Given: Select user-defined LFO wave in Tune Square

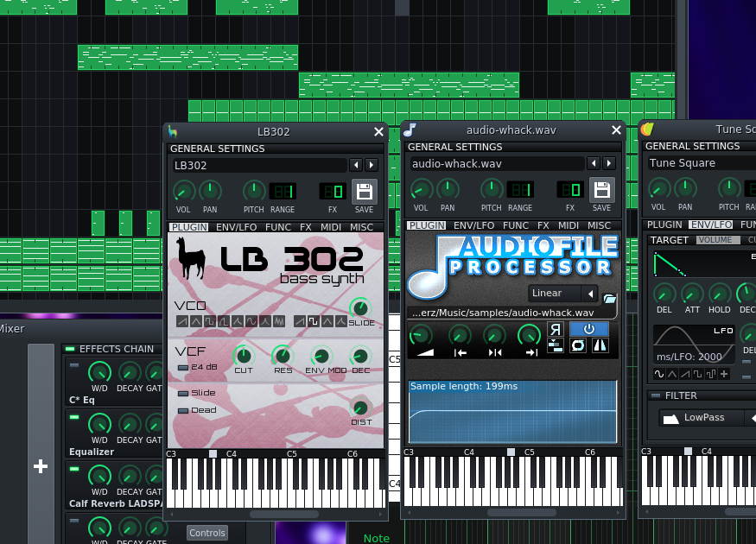Looking at the screenshot, I should (x=711, y=374).
